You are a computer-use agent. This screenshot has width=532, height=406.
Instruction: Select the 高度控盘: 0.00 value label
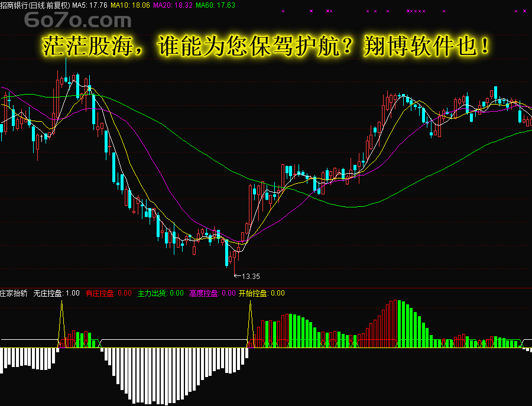tap(212, 293)
